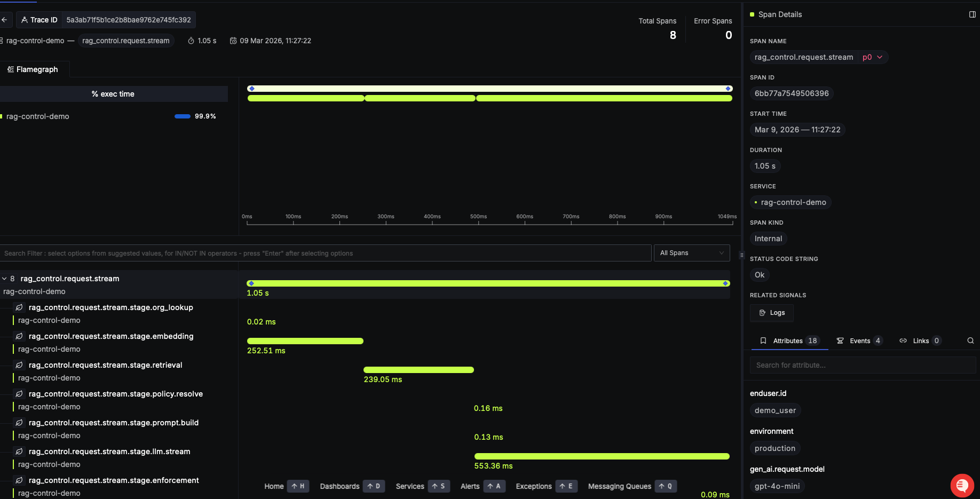980x499 pixels.
Task: Click the policy.resolve span icon
Action: point(19,394)
